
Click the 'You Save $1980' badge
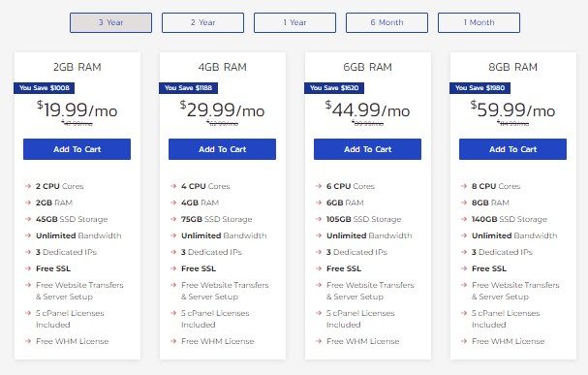(480, 88)
